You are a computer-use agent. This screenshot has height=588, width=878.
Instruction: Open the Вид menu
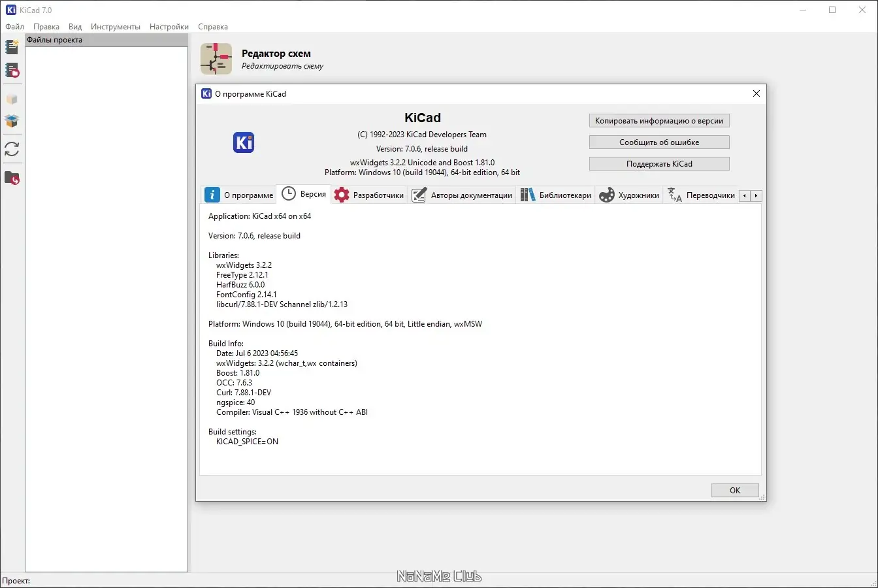(75, 27)
